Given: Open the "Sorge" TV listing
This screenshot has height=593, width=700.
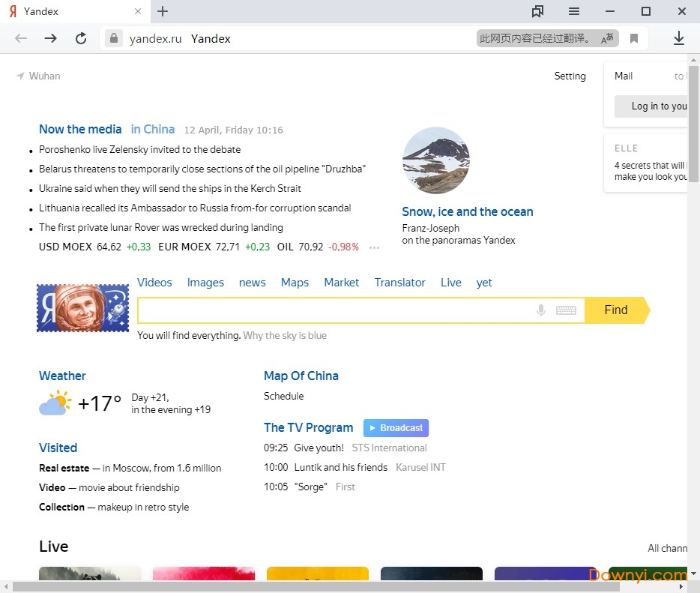Looking at the screenshot, I should 311,487.
